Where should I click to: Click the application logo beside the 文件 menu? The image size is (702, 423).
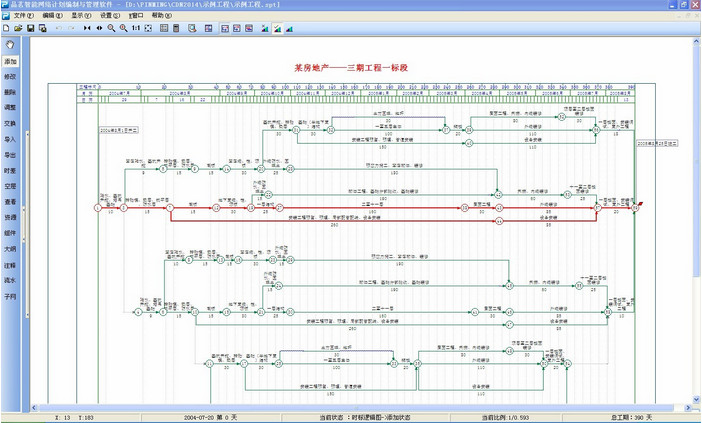click(x=5, y=16)
